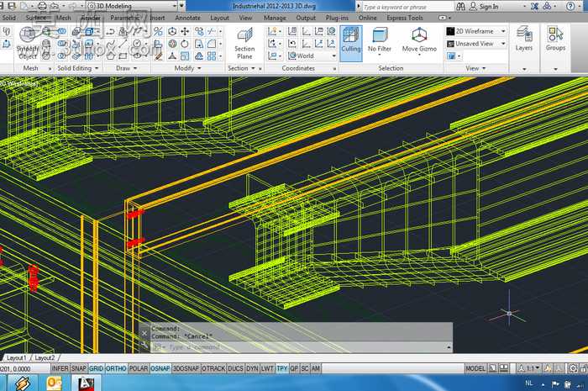Select the Move Gizmo tool
588x391 pixels.
(419, 42)
